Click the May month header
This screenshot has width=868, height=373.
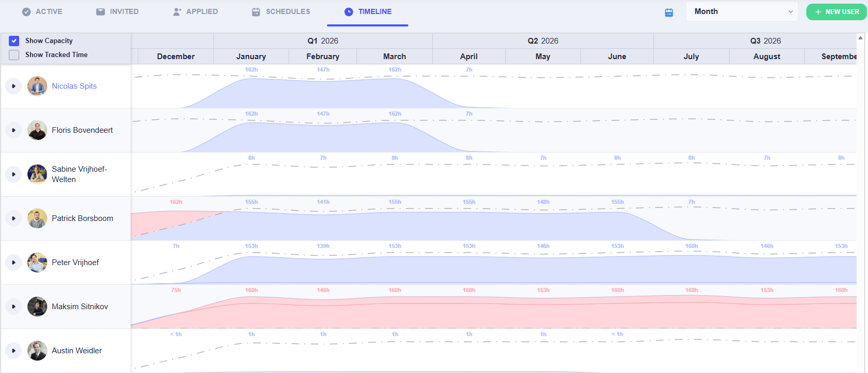[x=543, y=57]
